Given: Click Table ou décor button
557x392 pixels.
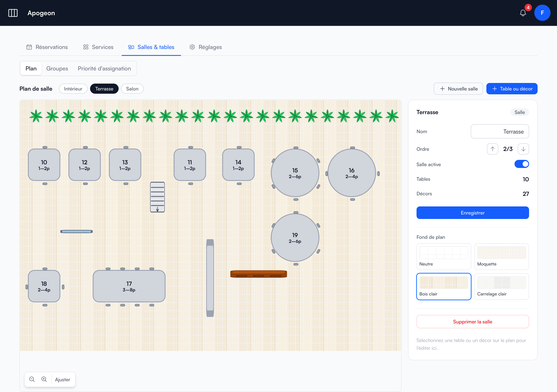Looking at the screenshot, I should click(512, 89).
